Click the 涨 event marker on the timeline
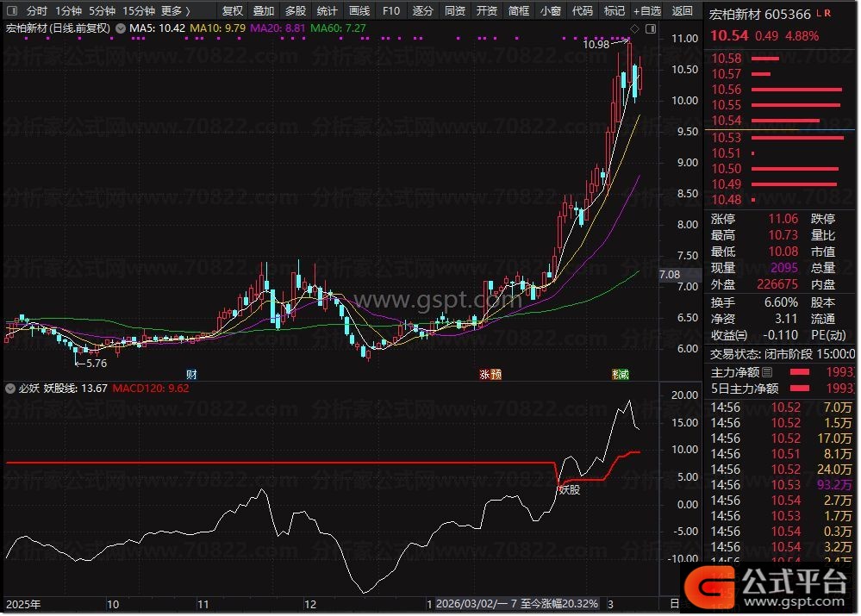 484,374
